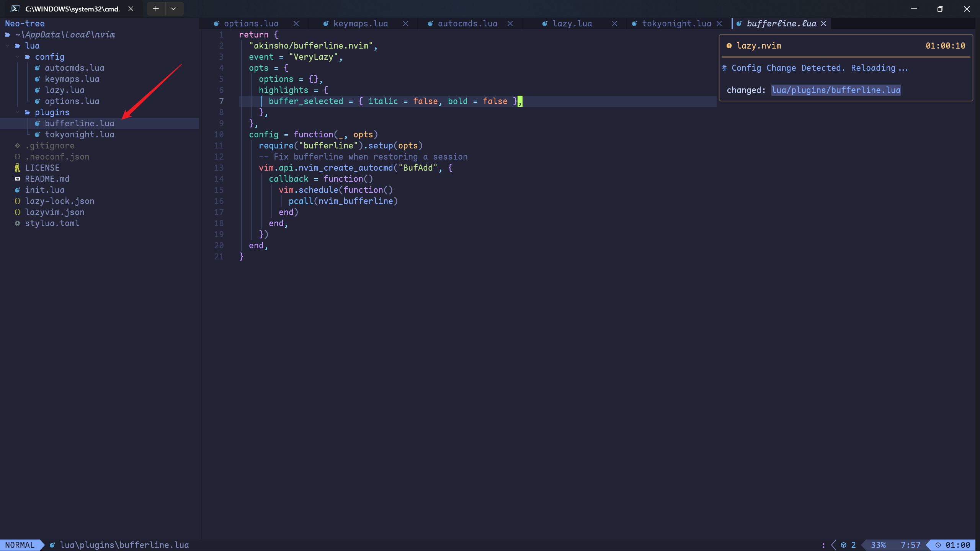Screen dimensions: 980x551
Task: Click the JSON braces icon for .neoconf.json
Action: pyautogui.click(x=17, y=157)
